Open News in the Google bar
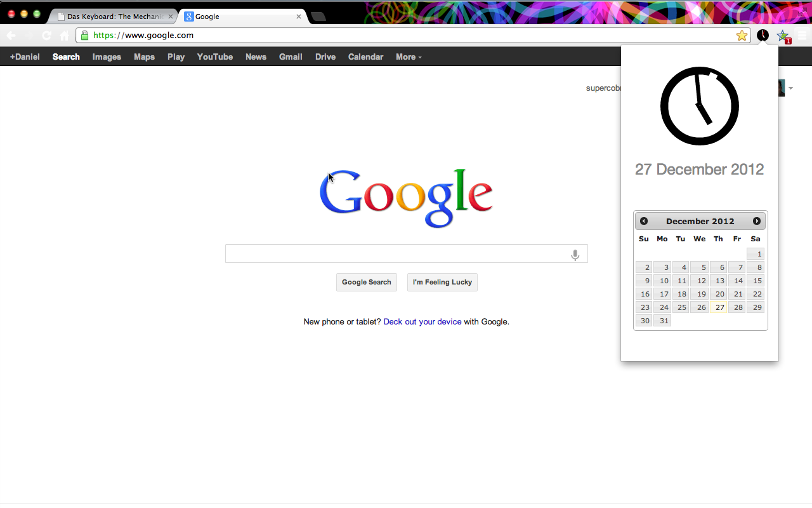The height and width of the screenshot is (508, 812). click(256, 57)
